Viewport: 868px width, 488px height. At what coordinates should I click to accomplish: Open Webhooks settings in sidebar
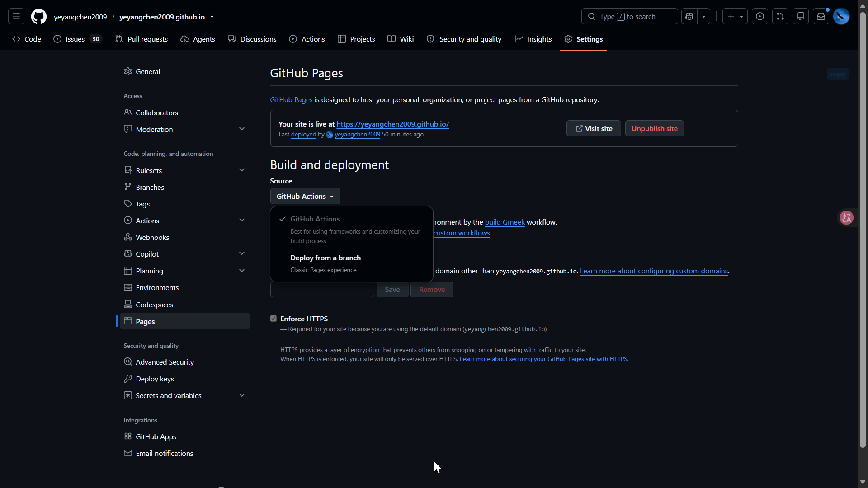185,238
